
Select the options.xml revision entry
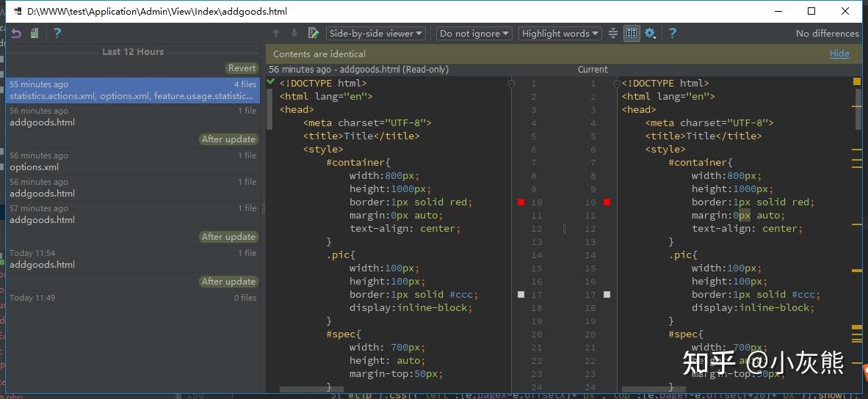pos(132,161)
